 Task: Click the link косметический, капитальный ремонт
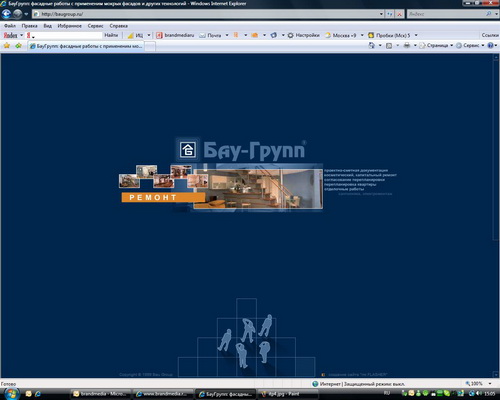coord(360,175)
